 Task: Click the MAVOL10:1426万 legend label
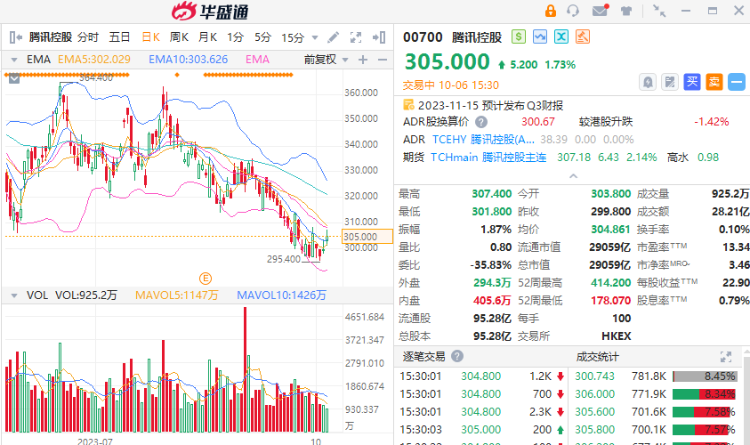coord(282,295)
